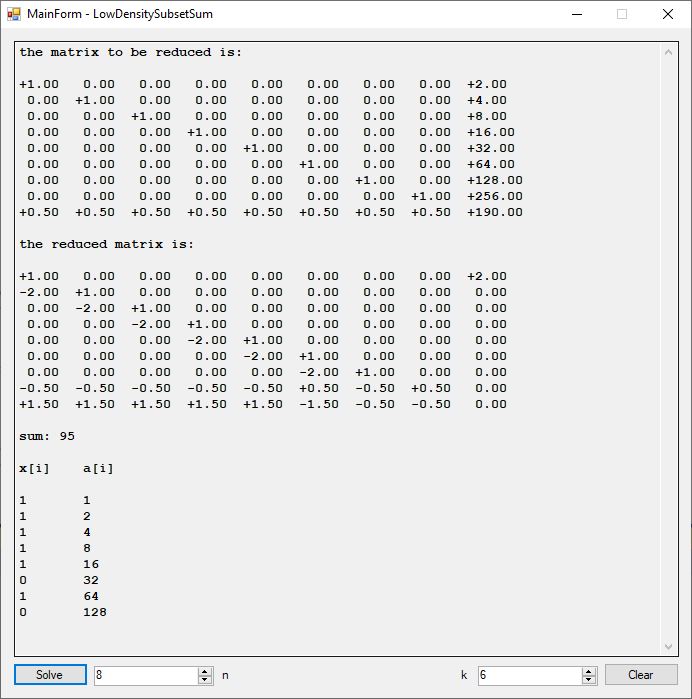Decrease n with the down spinner arrow
Viewport: 692px width, 699px height.
click(205, 680)
